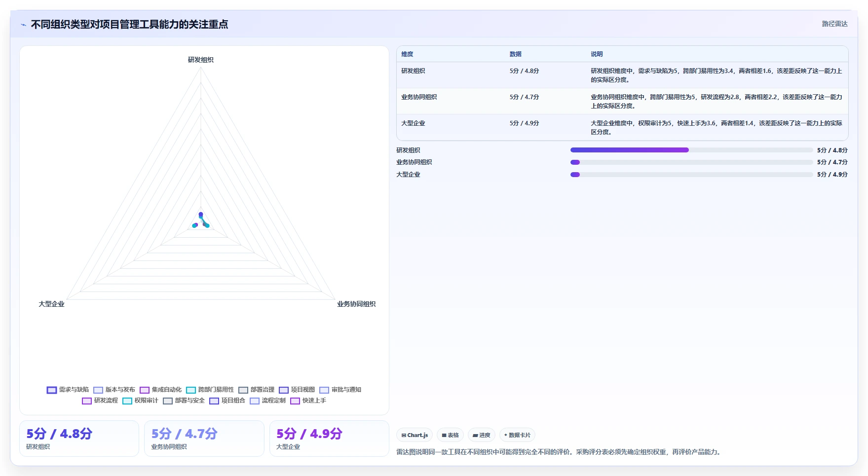This screenshot has height=476, width=868.
Task: Click the Chart.js tag
Action: pos(415,435)
